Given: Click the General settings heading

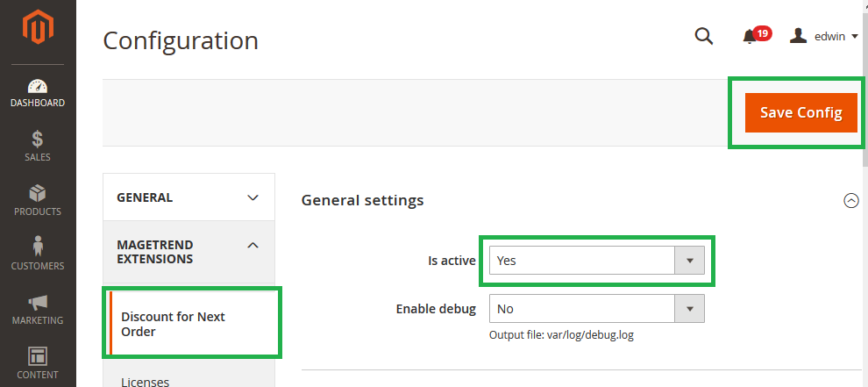Looking at the screenshot, I should coord(363,200).
